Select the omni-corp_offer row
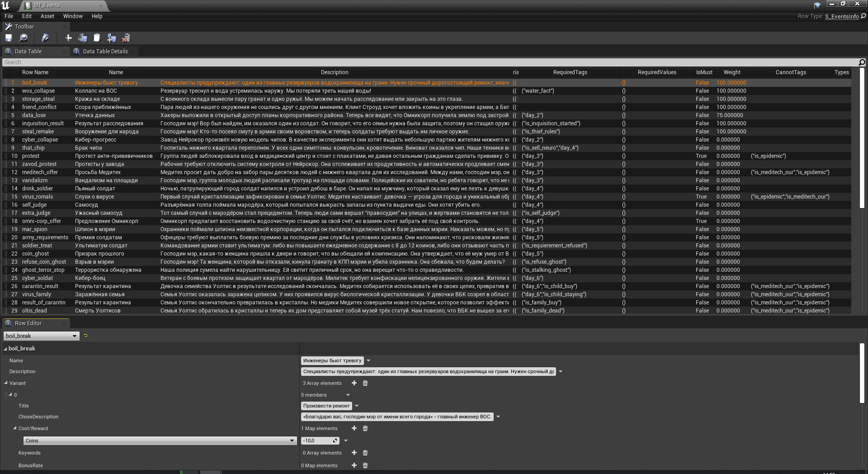This screenshot has width=868, height=474. pos(427,221)
